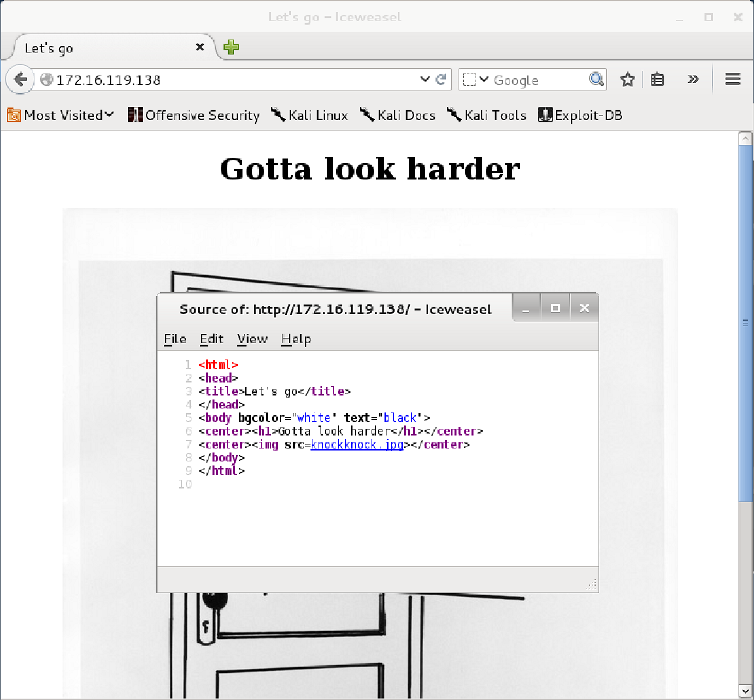
Task: Open the View menu in source viewer
Action: (x=252, y=339)
